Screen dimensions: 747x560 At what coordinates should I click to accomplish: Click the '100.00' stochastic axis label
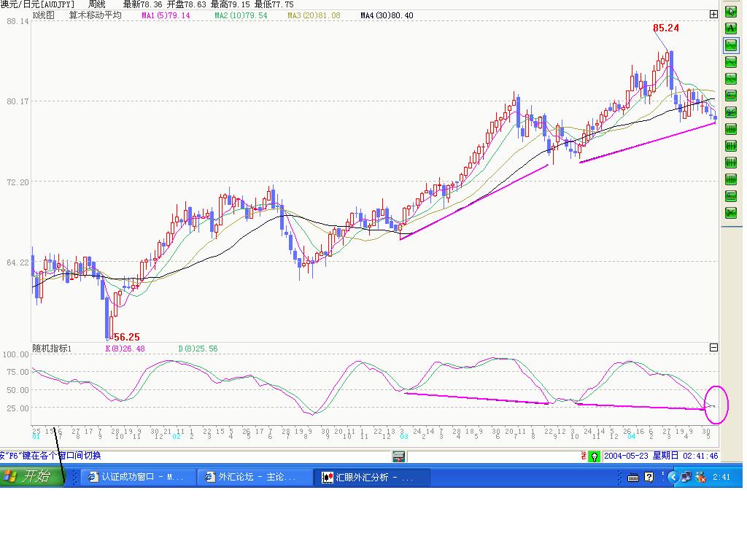[16, 354]
